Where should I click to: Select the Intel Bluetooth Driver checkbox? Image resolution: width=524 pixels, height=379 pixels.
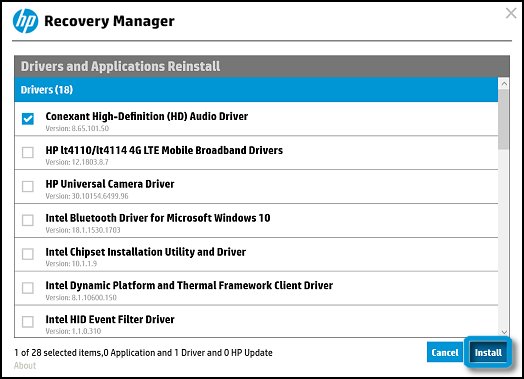coord(28,220)
